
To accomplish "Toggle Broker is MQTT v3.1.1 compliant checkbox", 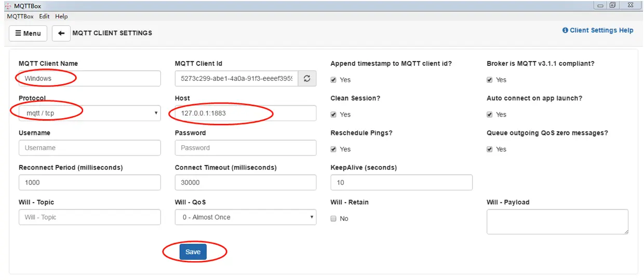I will (x=490, y=80).
